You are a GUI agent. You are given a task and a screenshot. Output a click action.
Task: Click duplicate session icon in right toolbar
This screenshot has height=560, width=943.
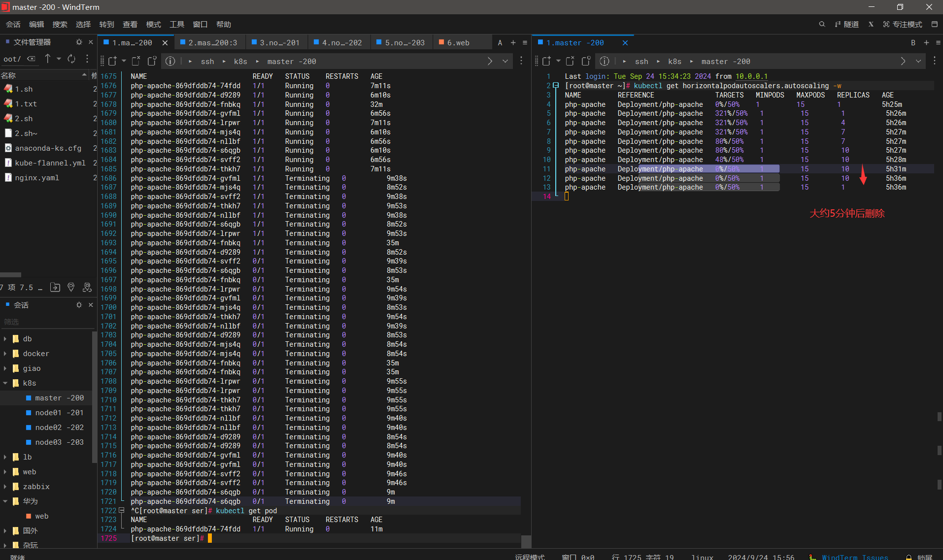click(586, 61)
